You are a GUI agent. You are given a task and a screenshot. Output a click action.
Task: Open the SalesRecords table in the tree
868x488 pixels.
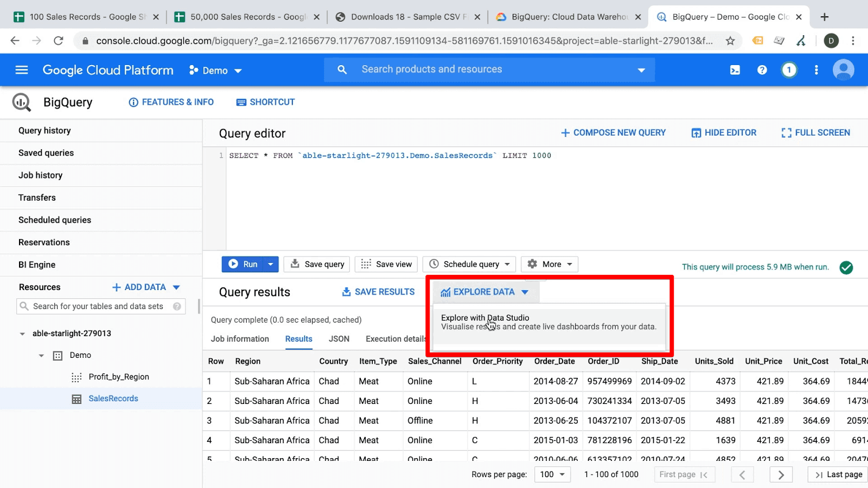coord(113,399)
